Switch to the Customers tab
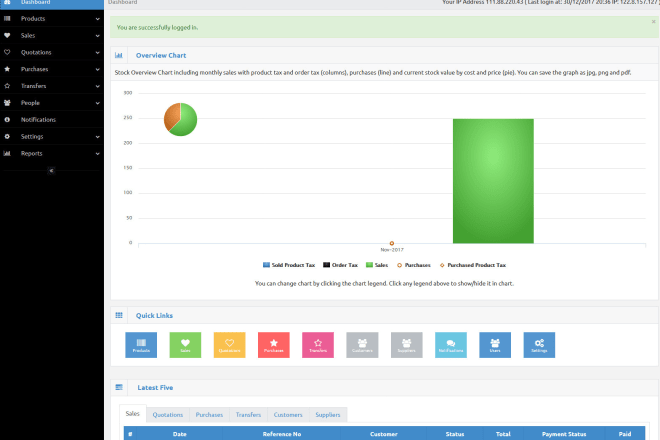The image size is (660, 440). coord(288,415)
